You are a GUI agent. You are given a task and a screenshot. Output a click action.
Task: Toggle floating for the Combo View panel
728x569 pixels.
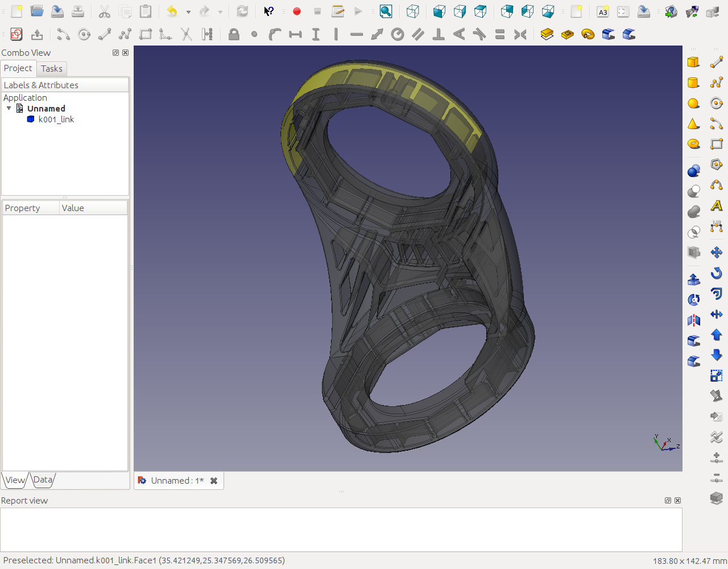coord(115,53)
